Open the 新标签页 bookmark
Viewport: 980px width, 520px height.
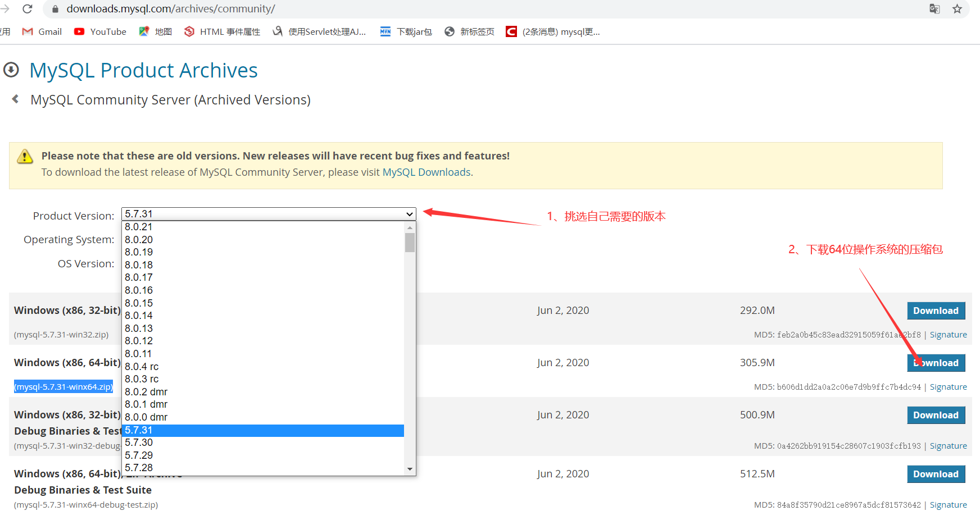coord(469,31)
